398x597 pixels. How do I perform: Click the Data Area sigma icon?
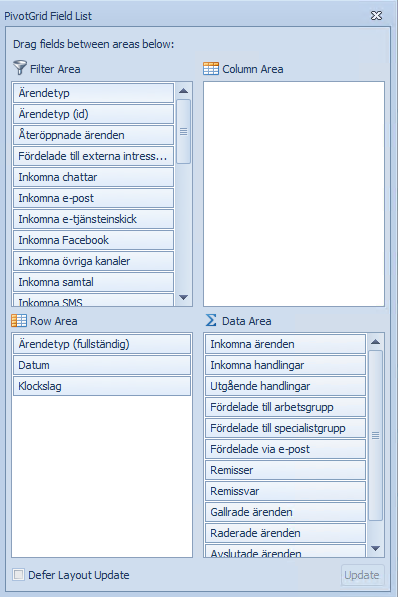211,320
